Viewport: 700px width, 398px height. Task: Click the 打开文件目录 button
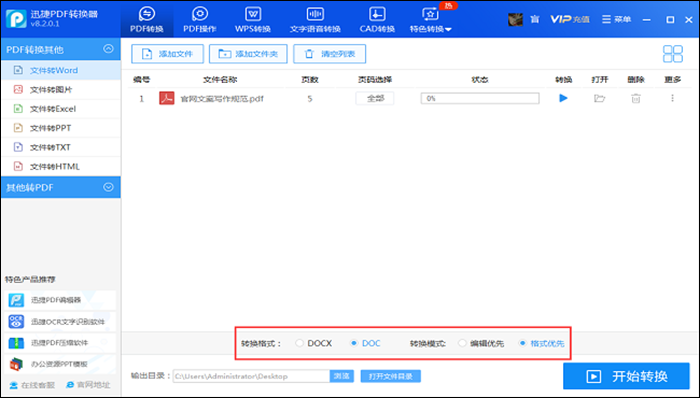point(391,376)
